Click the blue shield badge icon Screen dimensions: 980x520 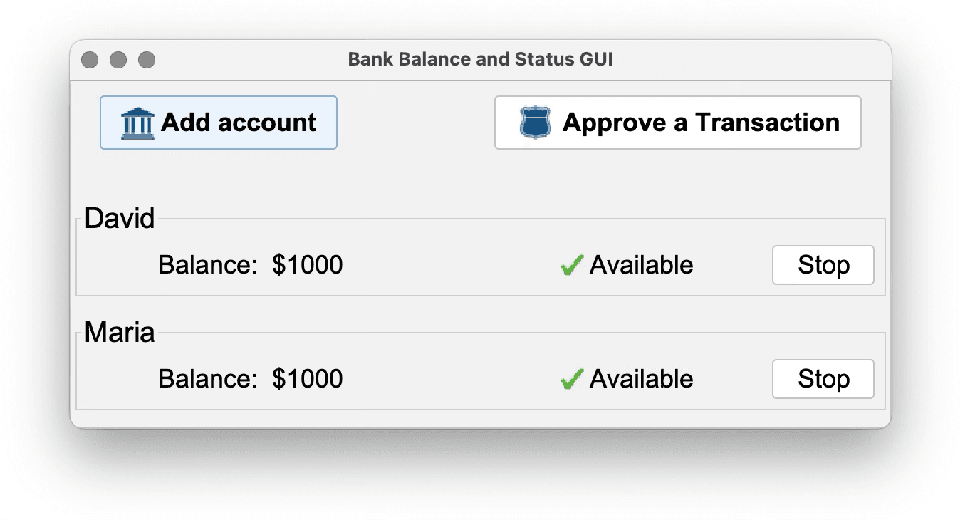click(536, 123)
